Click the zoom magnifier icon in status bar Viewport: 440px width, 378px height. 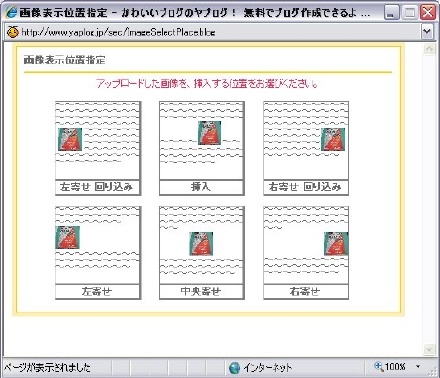coord(379,366)
